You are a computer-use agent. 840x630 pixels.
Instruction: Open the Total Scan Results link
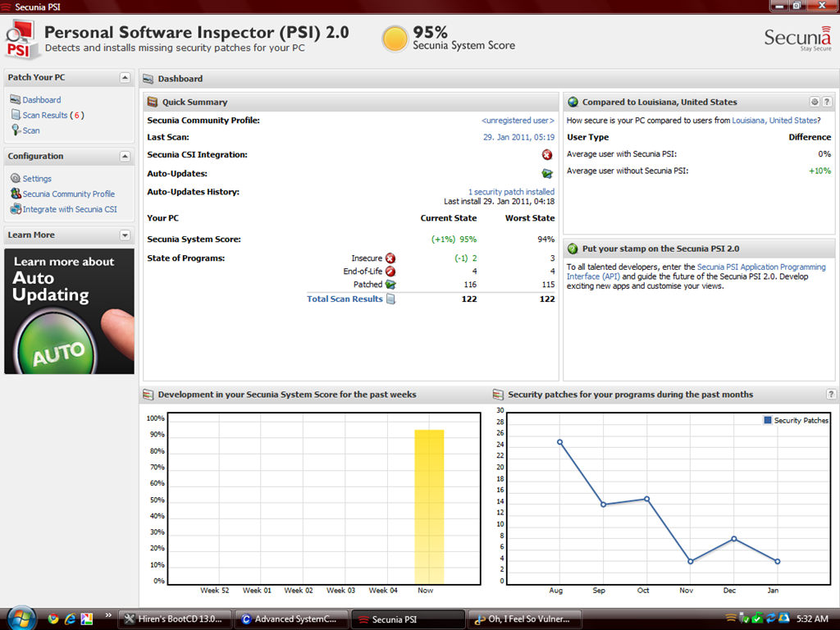pos(345,299)
